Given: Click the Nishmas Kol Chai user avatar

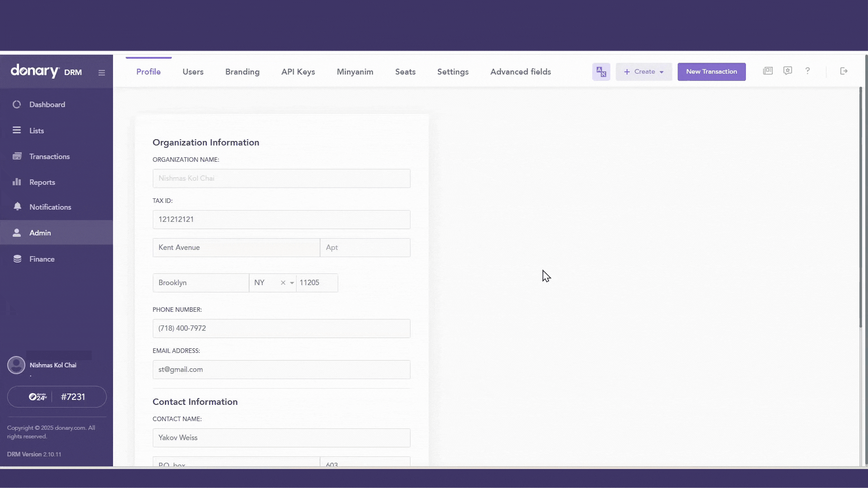Looking at the screenshot, I should (16, 365).
